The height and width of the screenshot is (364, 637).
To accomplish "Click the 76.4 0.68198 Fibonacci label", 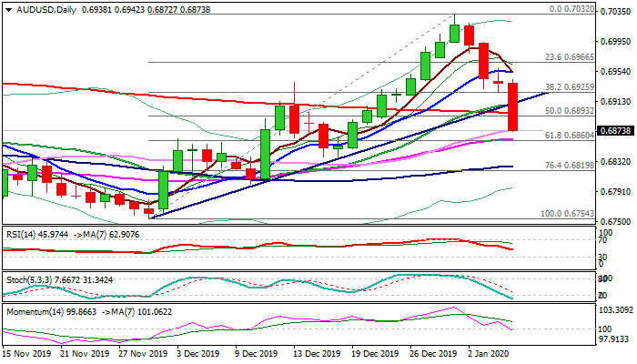I will 570,166.
